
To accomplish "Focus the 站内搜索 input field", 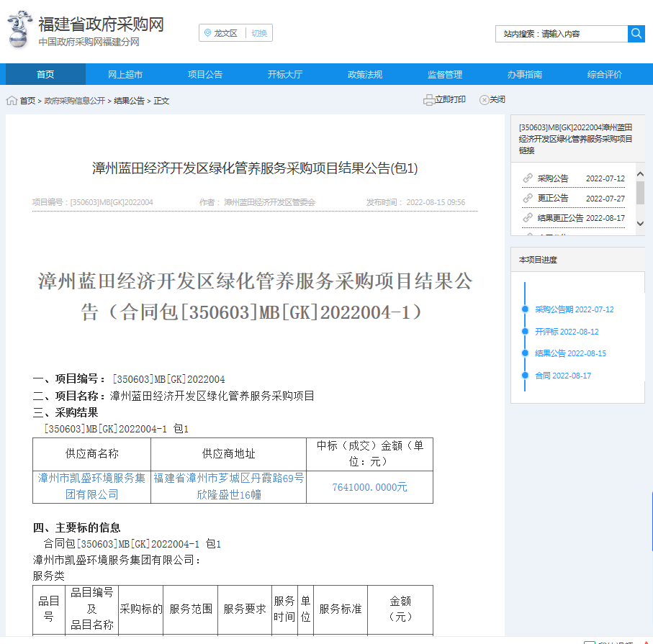I will click(562, 34).
